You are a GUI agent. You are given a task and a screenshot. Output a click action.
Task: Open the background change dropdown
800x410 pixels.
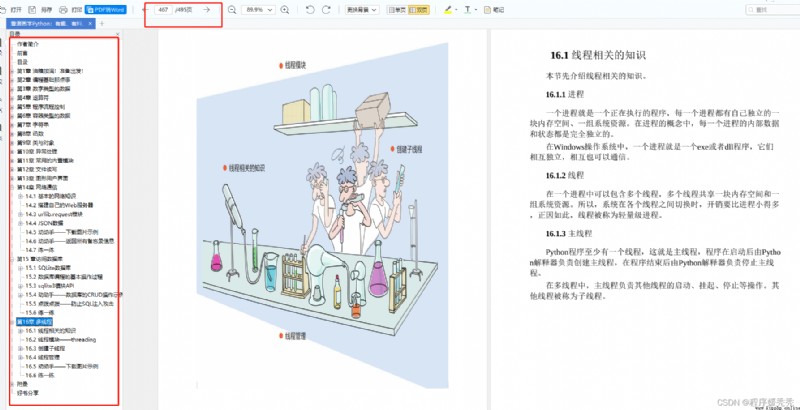[362, 10]
